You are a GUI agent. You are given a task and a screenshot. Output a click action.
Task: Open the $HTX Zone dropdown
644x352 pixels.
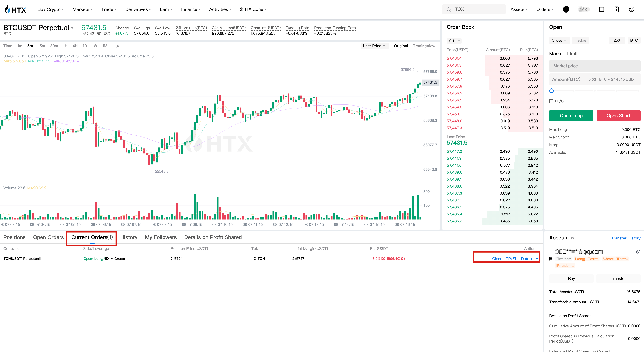253,9
